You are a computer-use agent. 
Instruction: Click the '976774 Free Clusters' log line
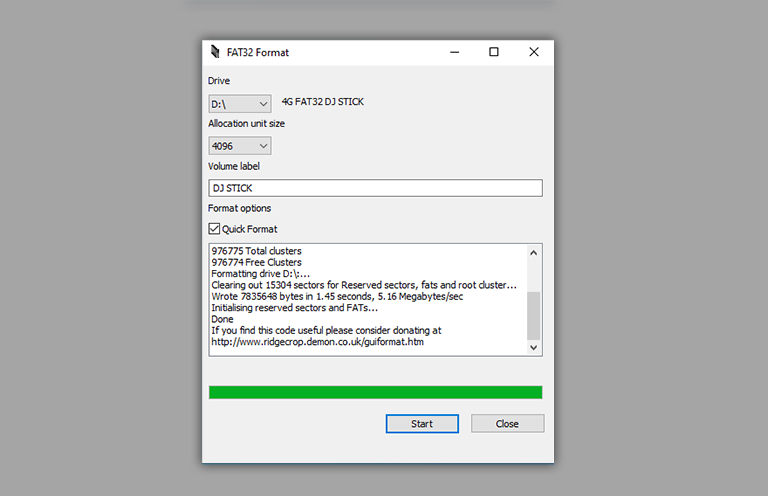pos(257,262)
